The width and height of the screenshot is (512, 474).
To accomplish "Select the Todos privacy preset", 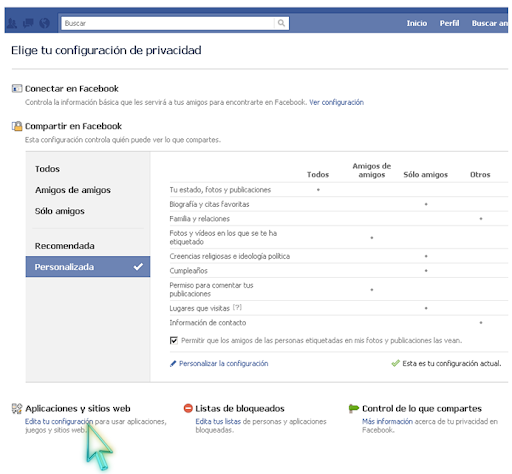I will 47,169.
